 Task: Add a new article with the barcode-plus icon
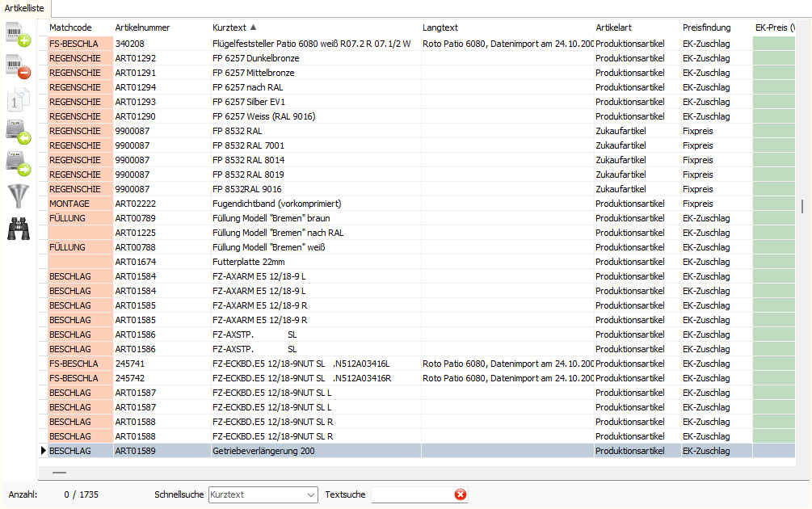tap(18, 36)
